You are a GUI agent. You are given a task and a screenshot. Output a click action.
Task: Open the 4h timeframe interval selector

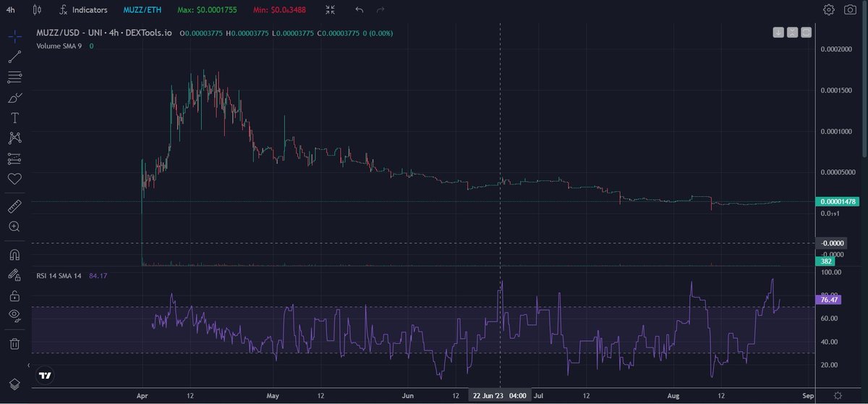pos(10,10)
